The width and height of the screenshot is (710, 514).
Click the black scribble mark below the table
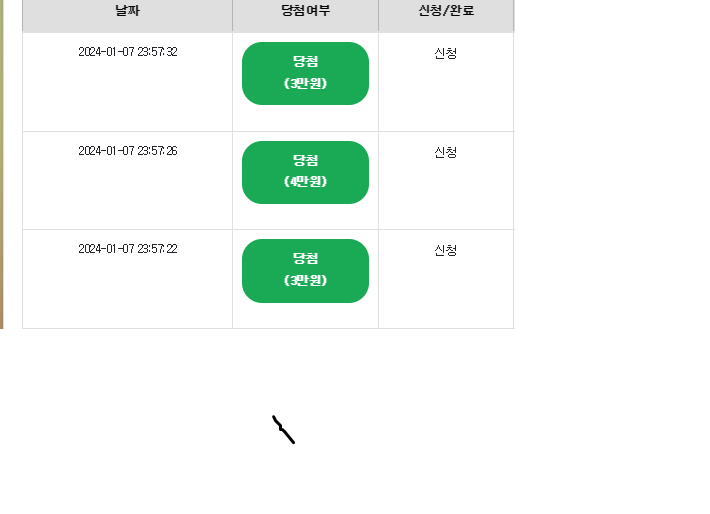coord(283,429)
